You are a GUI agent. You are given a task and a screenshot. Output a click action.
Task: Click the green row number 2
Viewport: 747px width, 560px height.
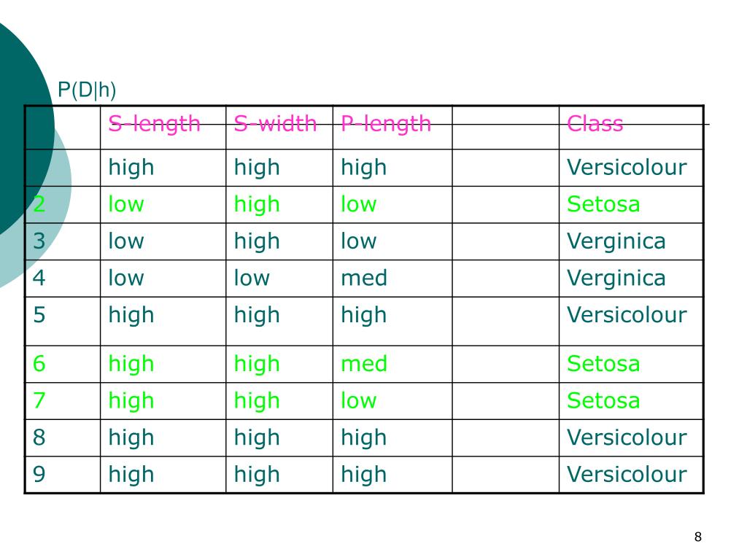click(39, 204)
